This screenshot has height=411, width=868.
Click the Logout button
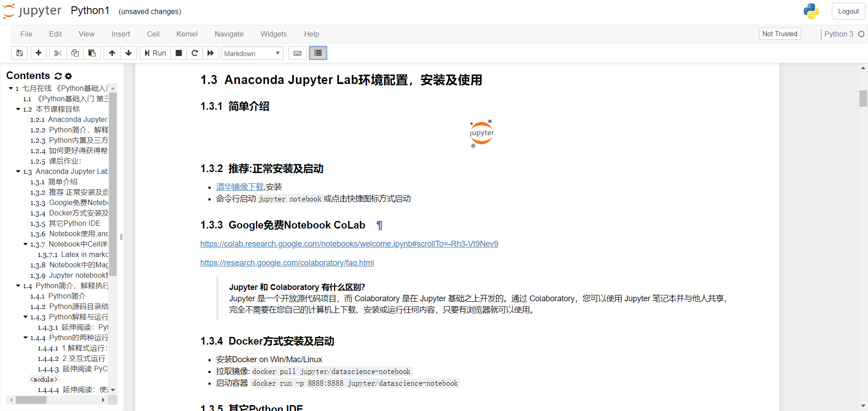pyautogui.click(x=848, y=11)
